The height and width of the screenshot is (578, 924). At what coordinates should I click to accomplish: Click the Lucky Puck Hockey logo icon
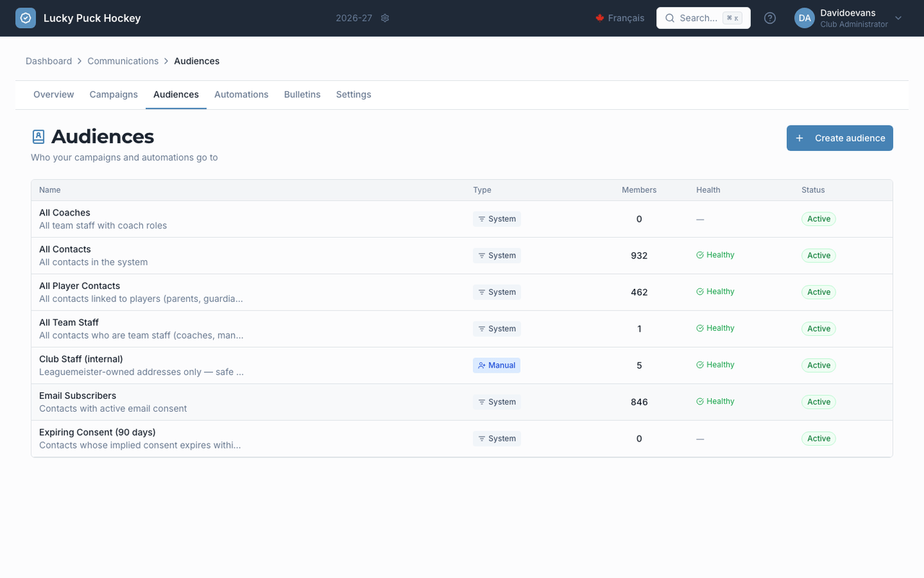25,18
